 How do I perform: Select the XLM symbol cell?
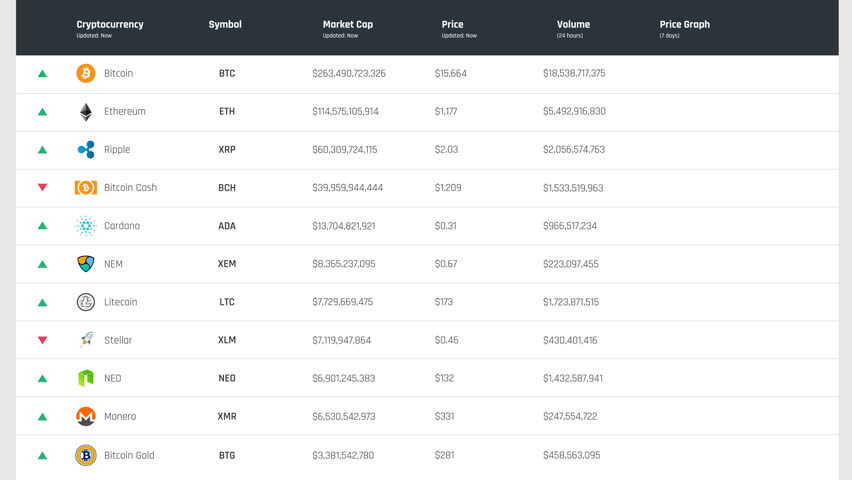point(227,340)
